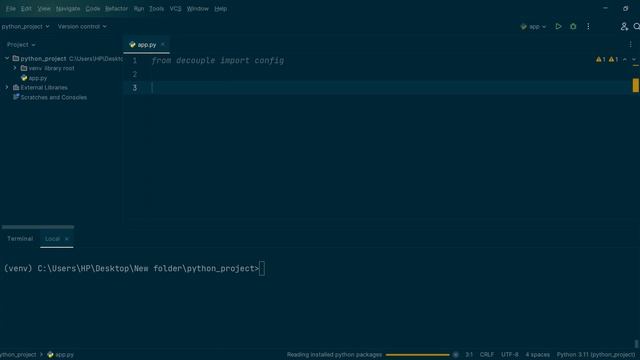640x360 pixels.
Task: Open the Navigate menu
Action: click(x=68, y=9)
